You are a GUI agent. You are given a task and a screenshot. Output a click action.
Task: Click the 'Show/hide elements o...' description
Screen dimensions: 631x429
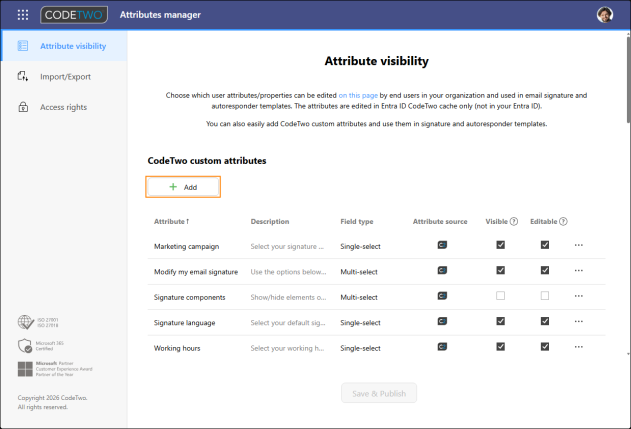tap(288, 297)
